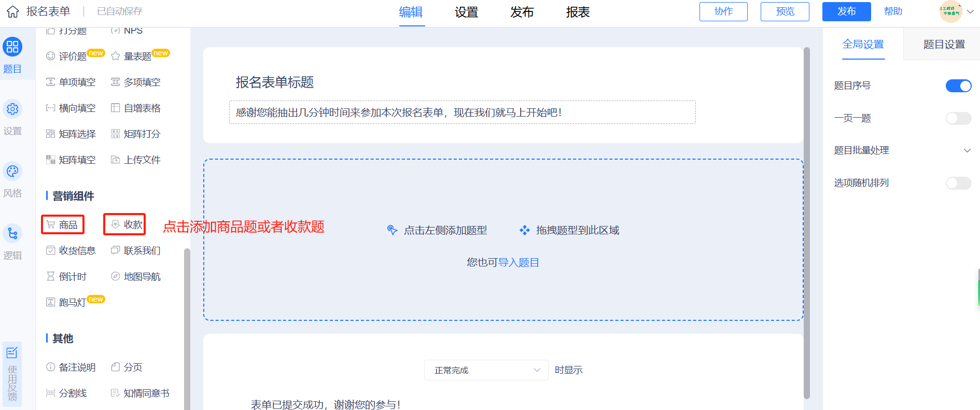Screen dimensions: 980x410
Task: Click the 报名表单 form name
Action: tap(48, 11)
